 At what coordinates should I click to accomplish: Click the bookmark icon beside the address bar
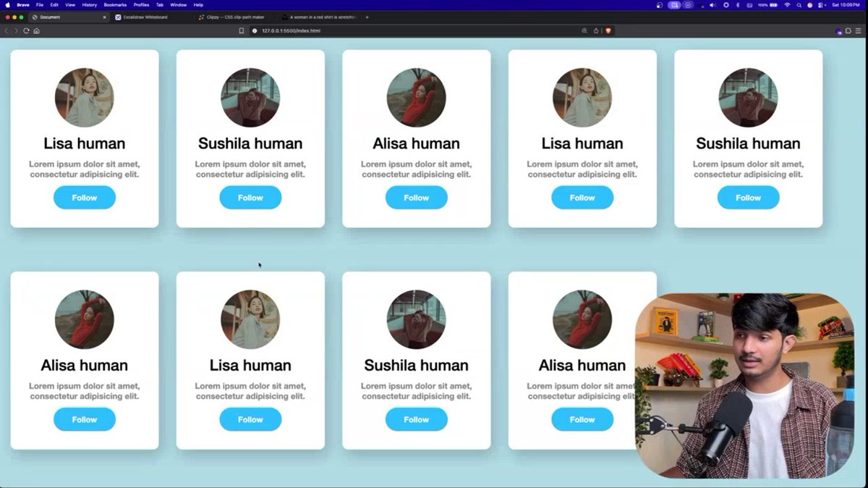tap(241, 30)
